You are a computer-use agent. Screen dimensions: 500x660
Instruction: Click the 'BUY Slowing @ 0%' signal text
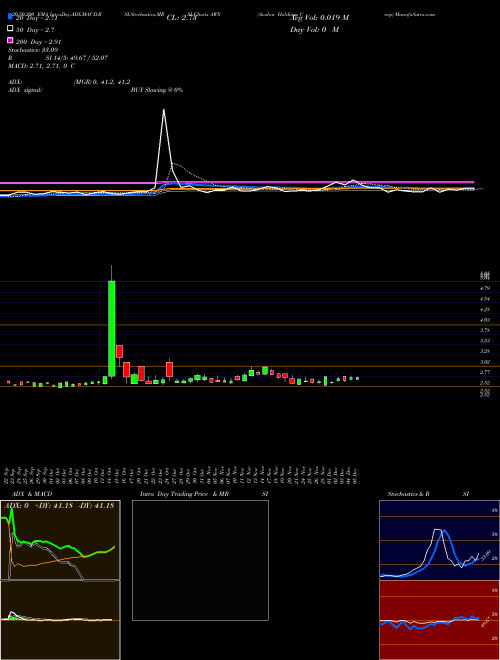pyautogui.click(x=157, y=90)
